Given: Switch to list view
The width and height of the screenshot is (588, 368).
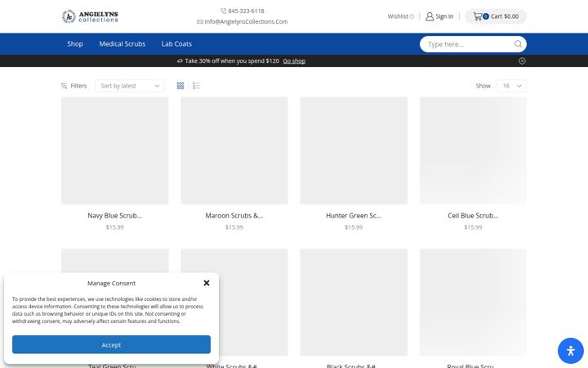Looking at the screenshot, I should [196, 86].
